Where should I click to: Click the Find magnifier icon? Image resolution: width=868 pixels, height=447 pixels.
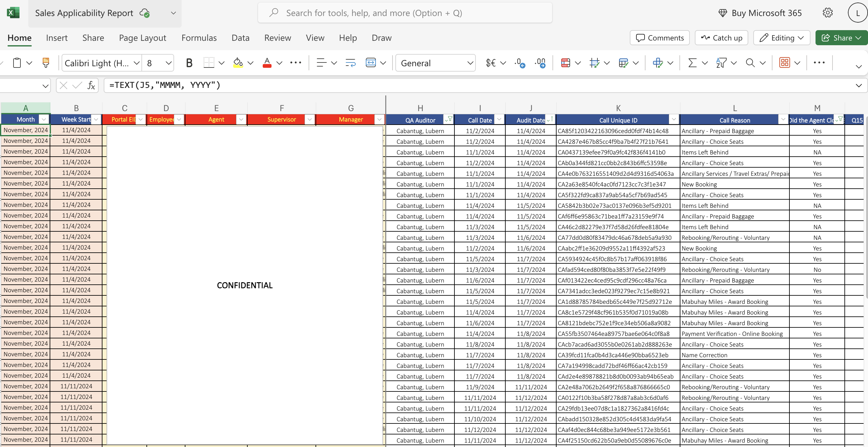click(x=750, y=63)
